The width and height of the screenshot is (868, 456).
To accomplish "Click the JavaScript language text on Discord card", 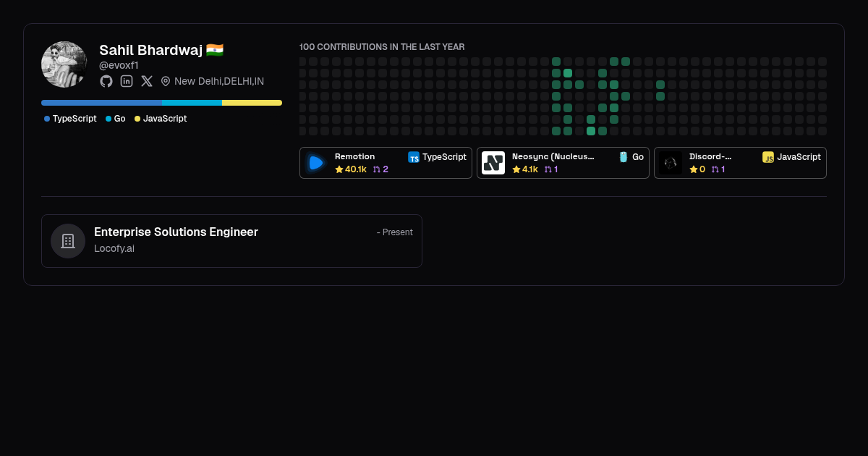I will (799, 157).
